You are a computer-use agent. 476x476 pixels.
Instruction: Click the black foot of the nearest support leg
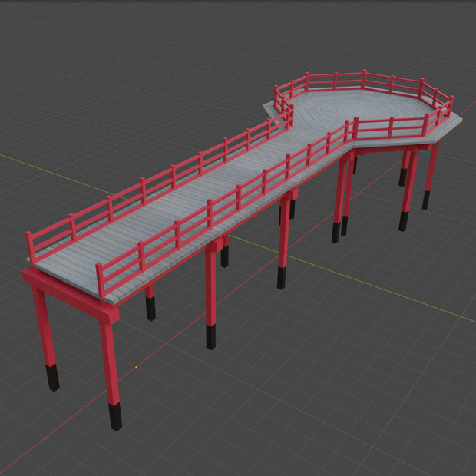pos(116,416)
